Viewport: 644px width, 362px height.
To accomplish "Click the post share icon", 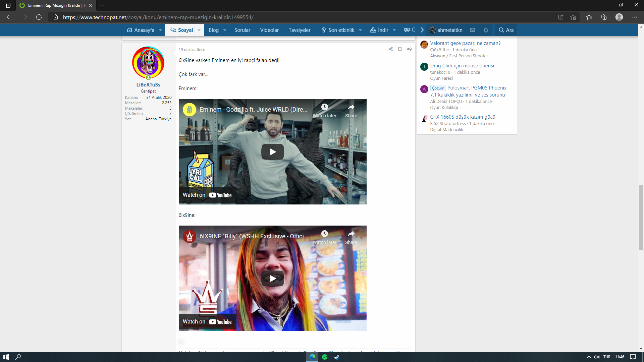I will click(x=391, y=49).
